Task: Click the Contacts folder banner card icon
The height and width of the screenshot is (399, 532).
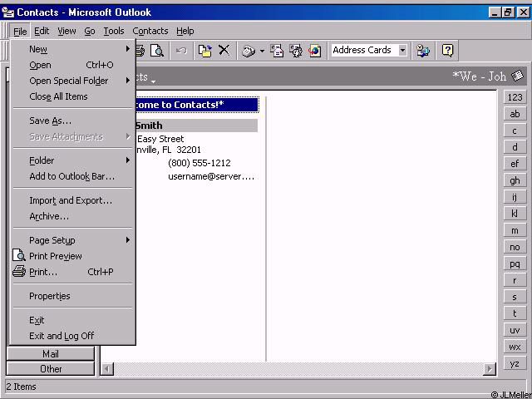Action: [x=517, y=76]
